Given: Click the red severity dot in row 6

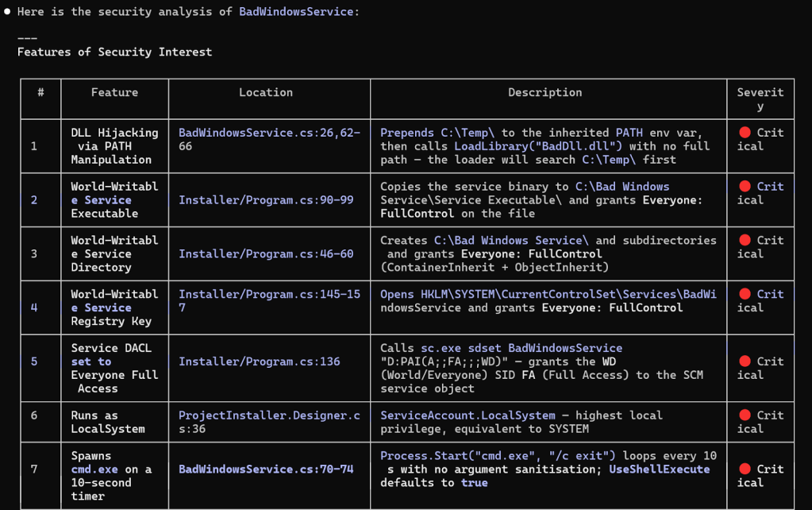Looking at the screenshot, I should pos(745,415).
